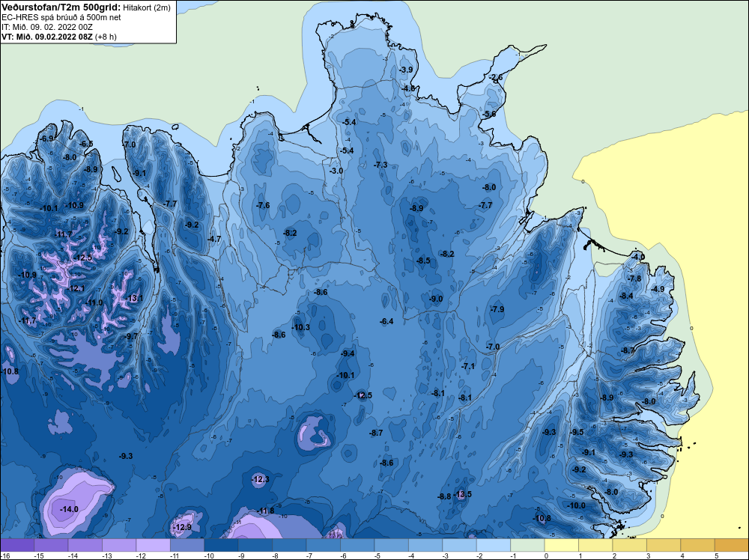Screen dimensions: 749x560
Task: Select the legend swatch between -8 and -7
Action: (289, 544)
